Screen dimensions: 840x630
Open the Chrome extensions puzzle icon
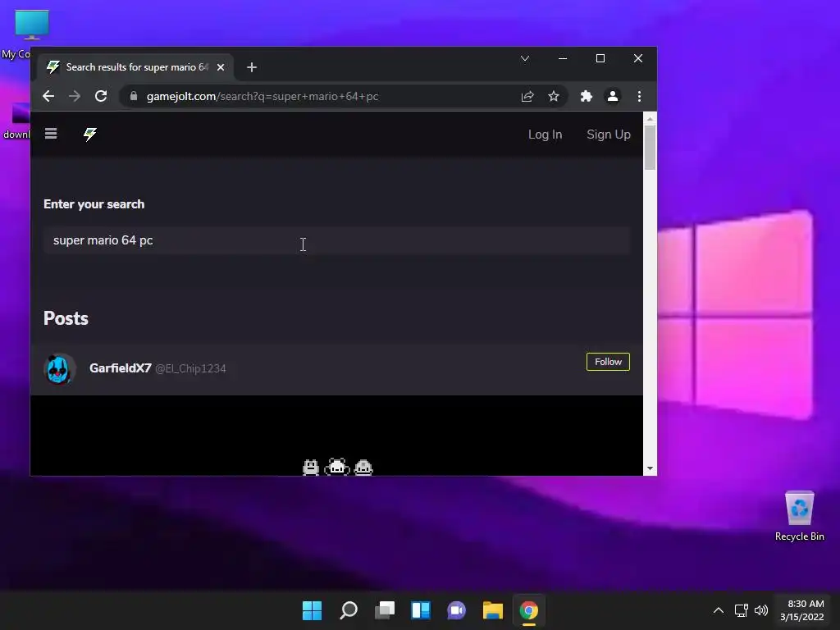pyautogui.click(x=586, y=96)
